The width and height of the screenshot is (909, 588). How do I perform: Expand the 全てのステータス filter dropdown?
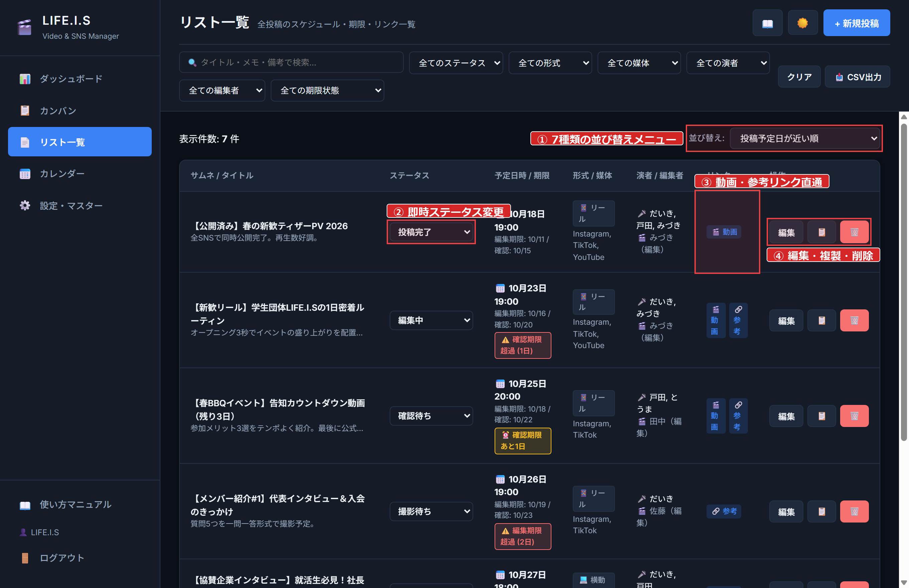pyautogui.click(x=456, y=62)
